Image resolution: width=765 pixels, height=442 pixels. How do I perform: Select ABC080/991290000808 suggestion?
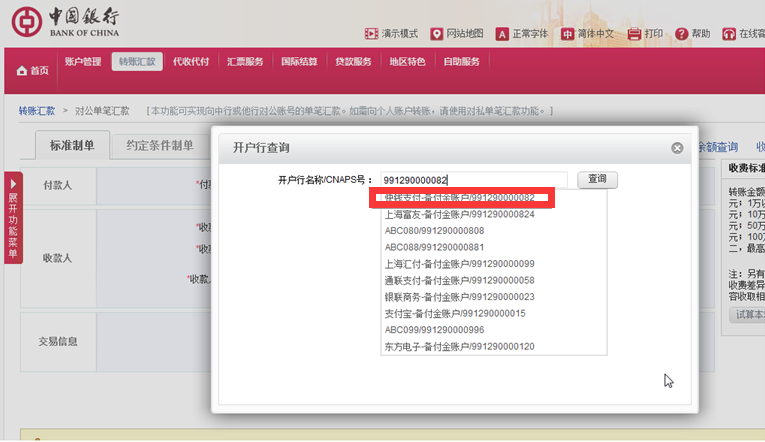tap(434, 231)
